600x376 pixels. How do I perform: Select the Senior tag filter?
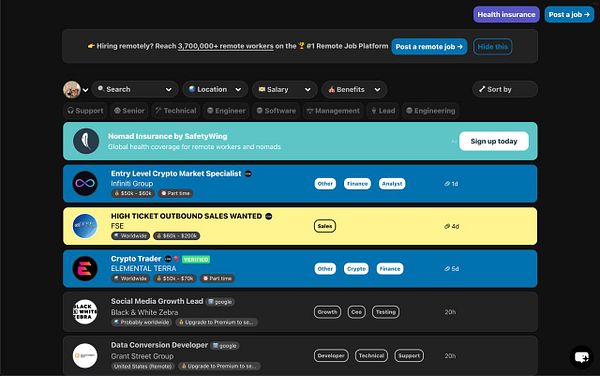point(129,111)
